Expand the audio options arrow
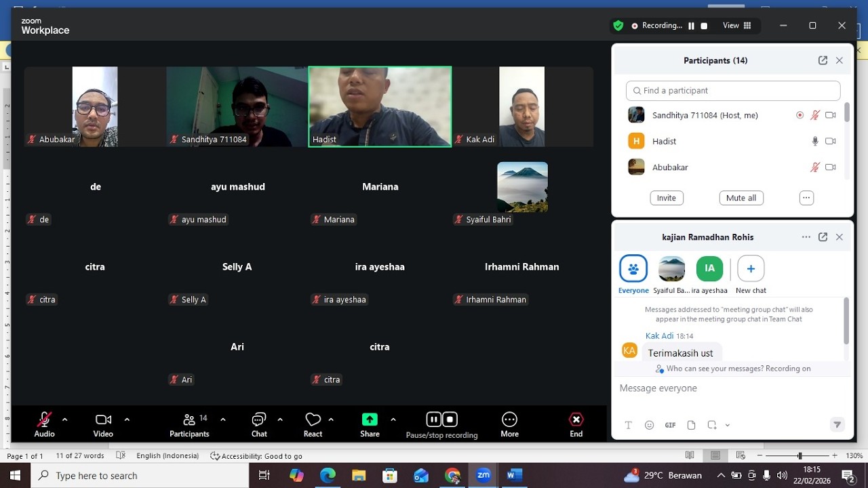Screen dimensions: 868x488 [65, 420]
